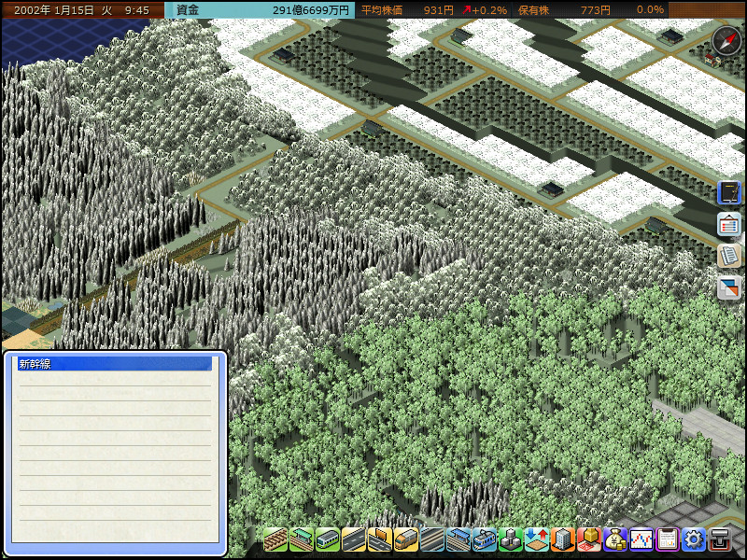This screenshot has width=747, height=560.
Task: Click the +0.2% stock change value
Action: point(489,10)
